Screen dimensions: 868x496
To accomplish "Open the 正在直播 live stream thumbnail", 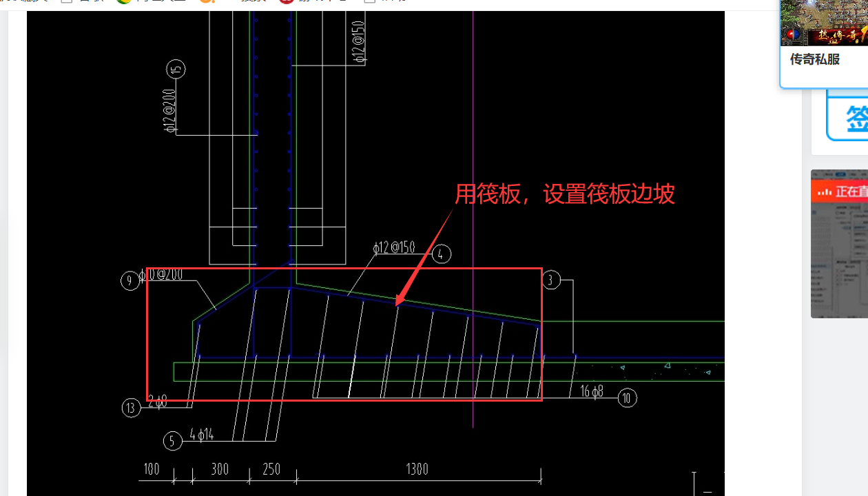I will click(839, 244).
